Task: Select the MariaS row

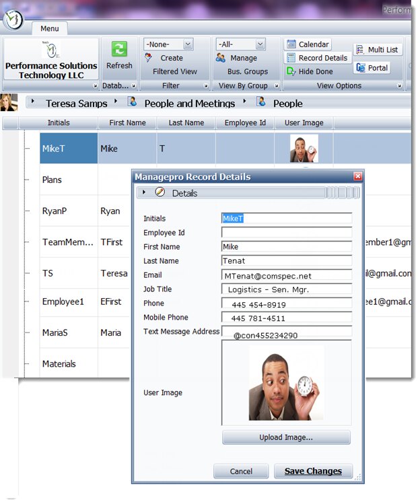Action: tap(69, 332)
